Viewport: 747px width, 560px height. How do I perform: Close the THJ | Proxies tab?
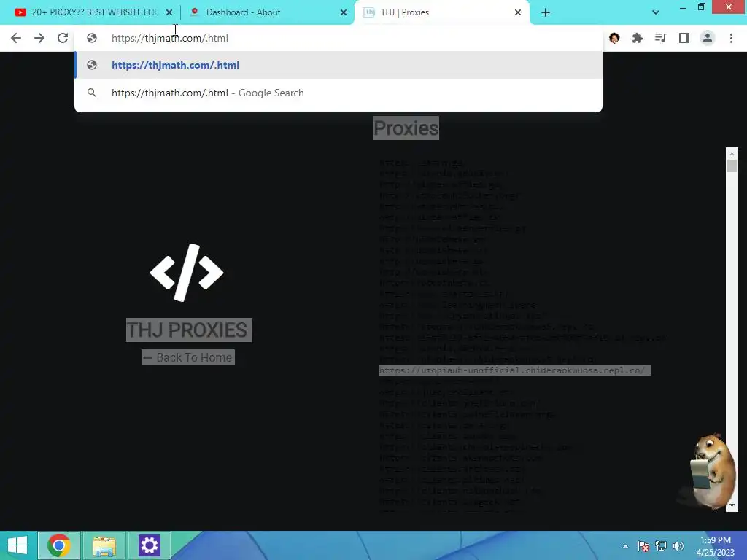518,12
